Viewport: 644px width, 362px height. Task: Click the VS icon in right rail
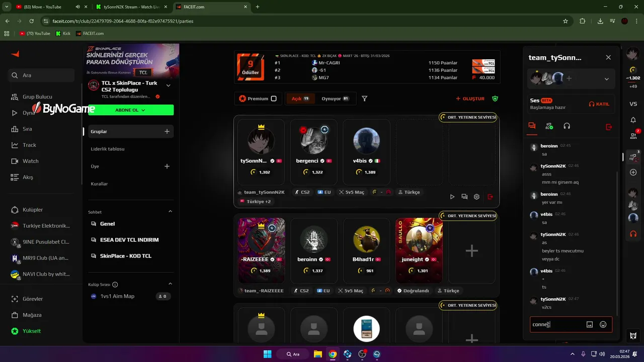click(x=633, y=104)
